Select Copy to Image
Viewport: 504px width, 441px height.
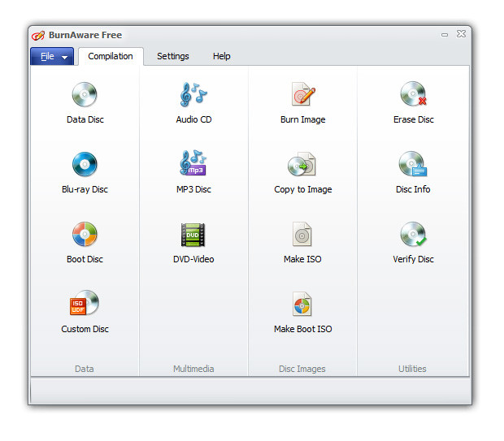[302, 164]
